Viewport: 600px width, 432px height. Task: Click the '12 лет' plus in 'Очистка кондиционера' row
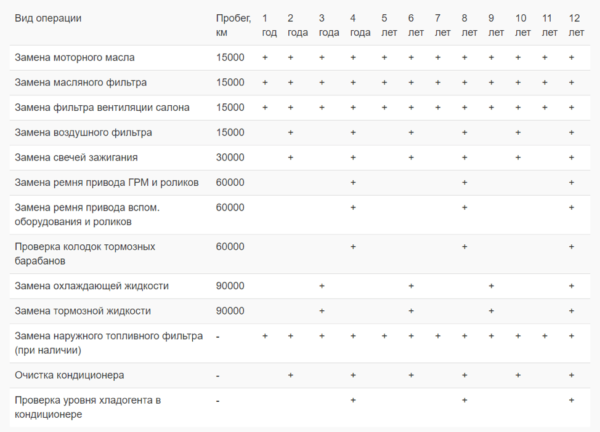[571, 375]
